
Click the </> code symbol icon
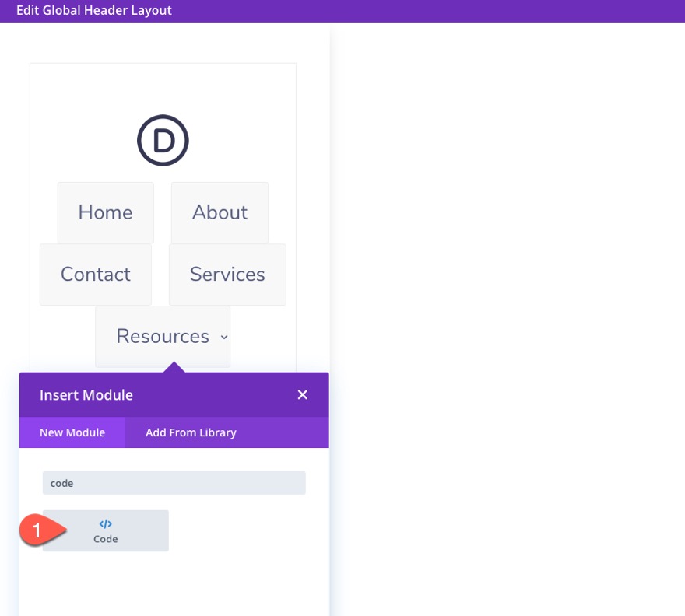pos(105,523)
